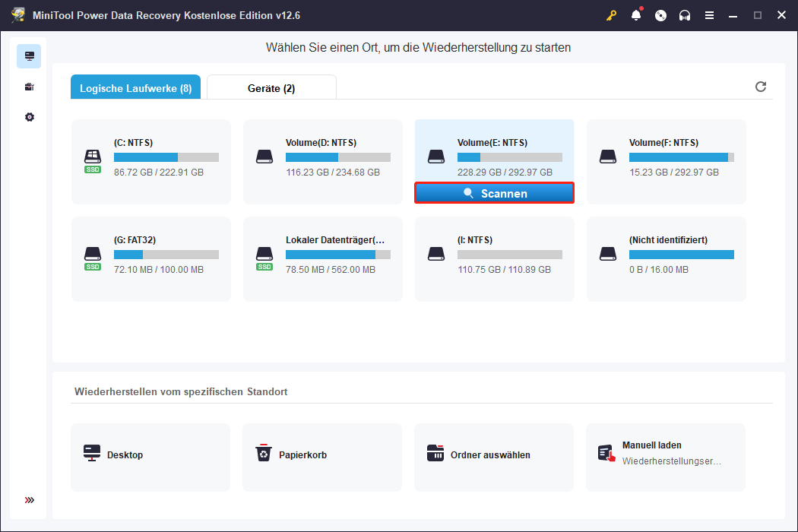Screen dimensions: 798x532
Task: Refresh the drive list
Action: pyautogui.click(x=761, y=87)
